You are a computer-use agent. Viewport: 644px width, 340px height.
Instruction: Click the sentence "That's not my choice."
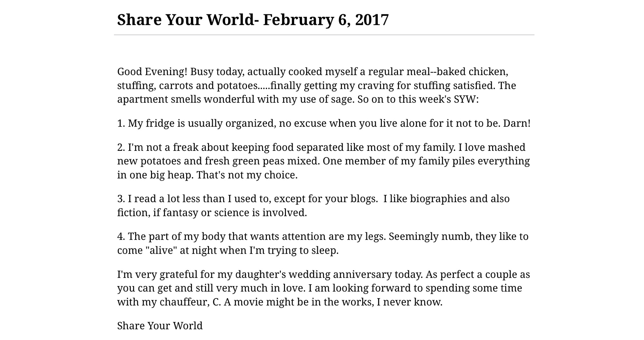(x=247, y=175)
